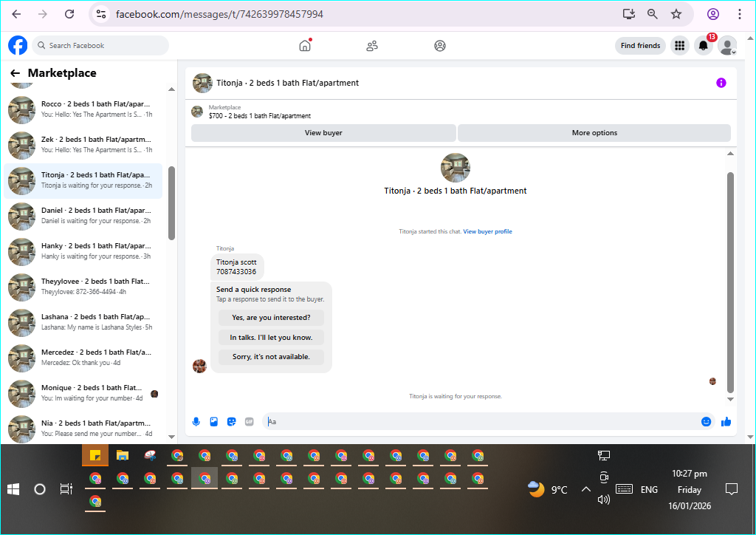The width and height of the screenshot is (756, 535).
Task: Click the back arrow beside Marketplace
Action: (16, 73)
